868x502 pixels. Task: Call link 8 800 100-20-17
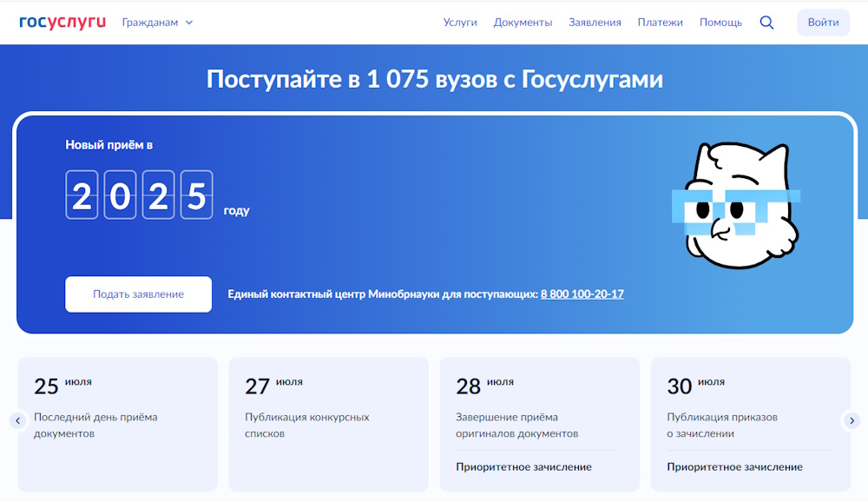582,294
